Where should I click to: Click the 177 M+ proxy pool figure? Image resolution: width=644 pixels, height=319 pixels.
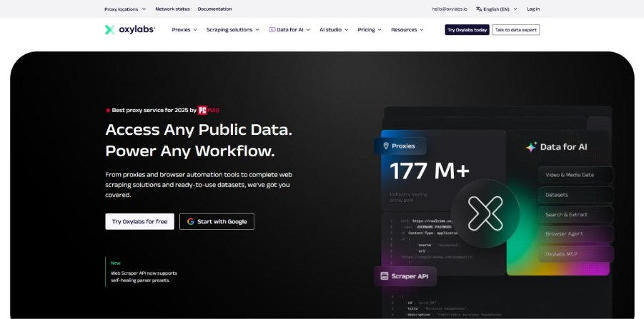click(429, 171)
